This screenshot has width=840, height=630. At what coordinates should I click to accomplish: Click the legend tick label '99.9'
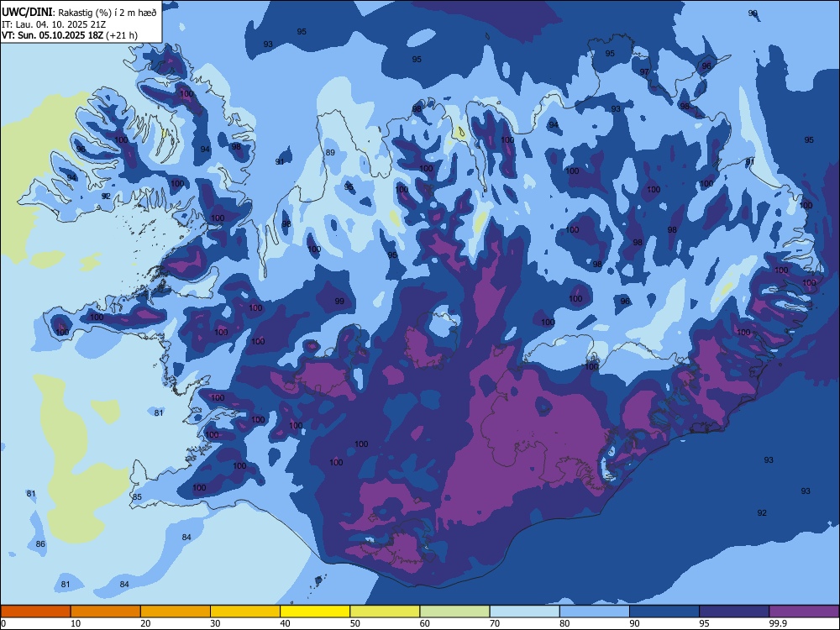pyautogui.click(x=778, y=623)
